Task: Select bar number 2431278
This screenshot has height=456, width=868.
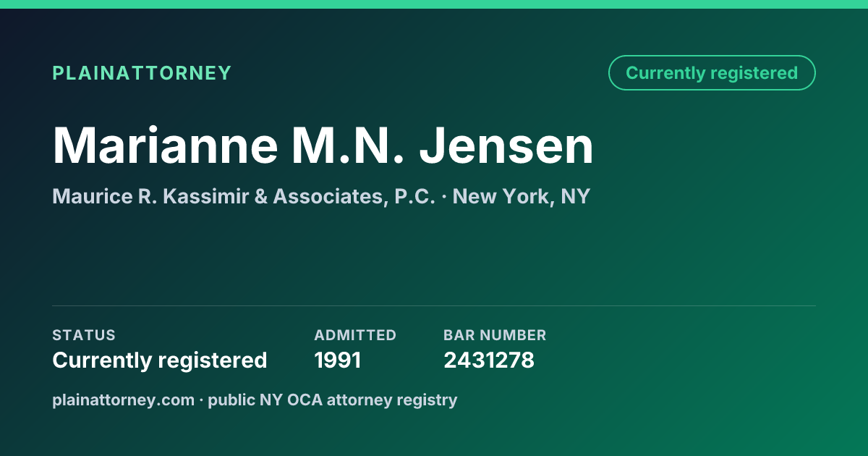Action: click(x=489, y=360)
